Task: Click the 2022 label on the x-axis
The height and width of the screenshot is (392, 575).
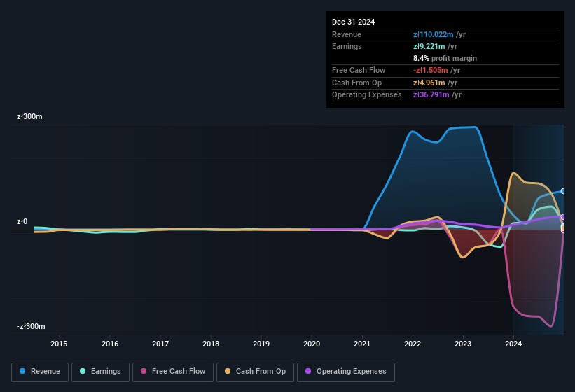Action: pyautogui.click(x=413, y=344)
